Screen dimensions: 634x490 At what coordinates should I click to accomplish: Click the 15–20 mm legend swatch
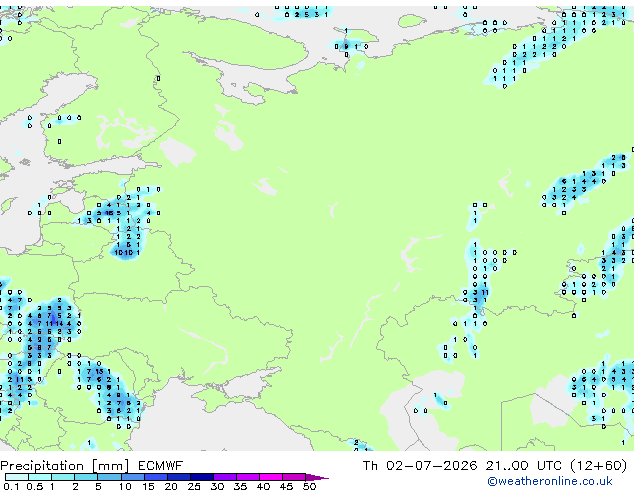coord(155,477)
